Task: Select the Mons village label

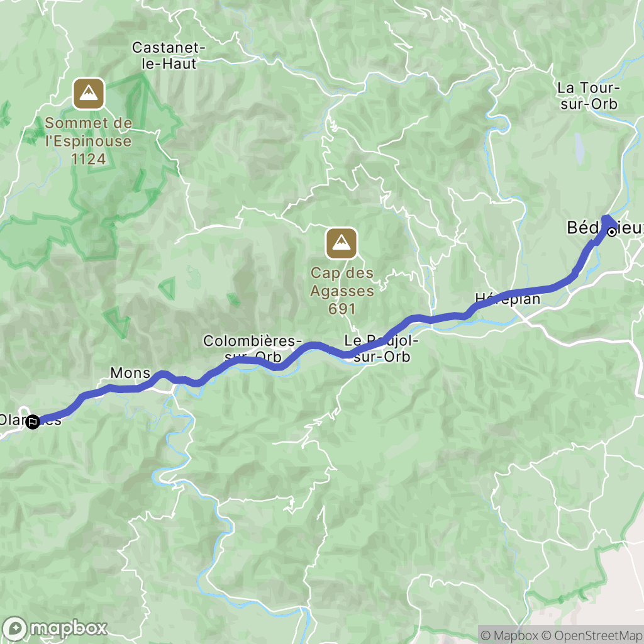Action: pos(130,372)
